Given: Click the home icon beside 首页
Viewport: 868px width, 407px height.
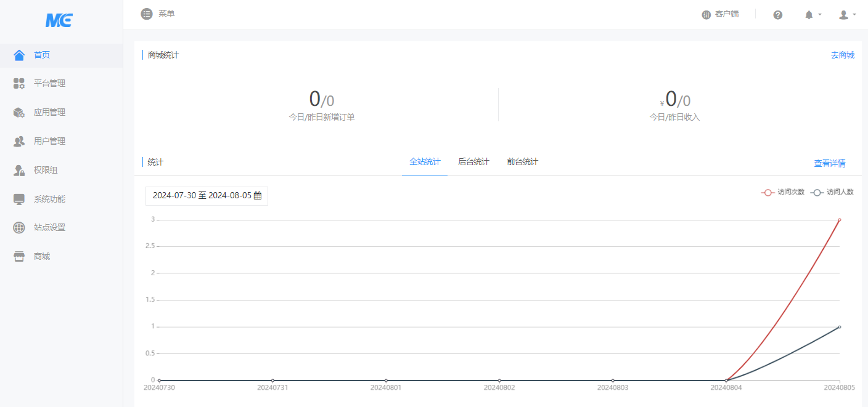Looking at the screenshot, I should click(19, 55).
